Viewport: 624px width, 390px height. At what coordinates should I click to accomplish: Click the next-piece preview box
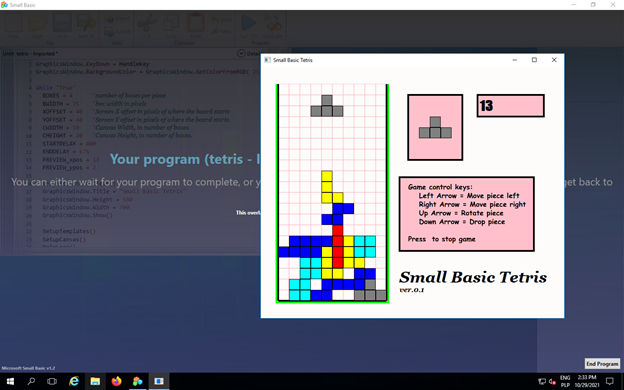tap(435, 127)
